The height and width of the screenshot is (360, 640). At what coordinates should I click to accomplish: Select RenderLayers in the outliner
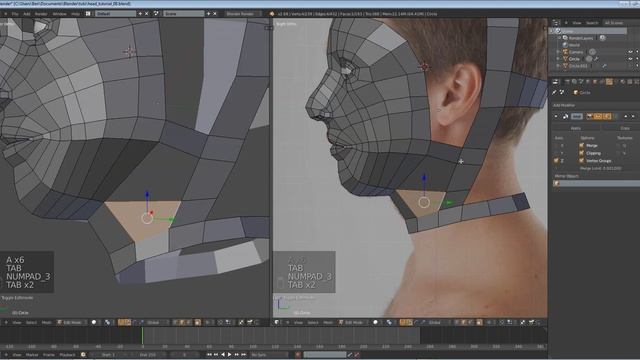click(x=581, y=38)
